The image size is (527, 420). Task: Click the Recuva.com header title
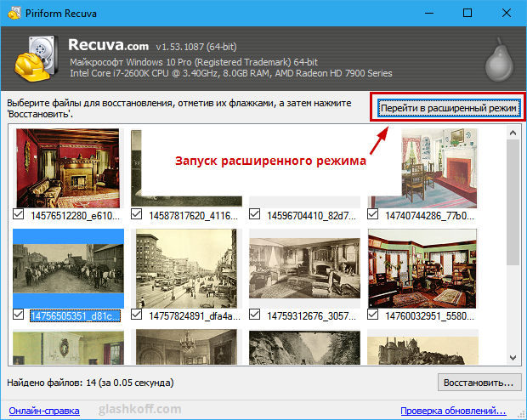(108, 45)
